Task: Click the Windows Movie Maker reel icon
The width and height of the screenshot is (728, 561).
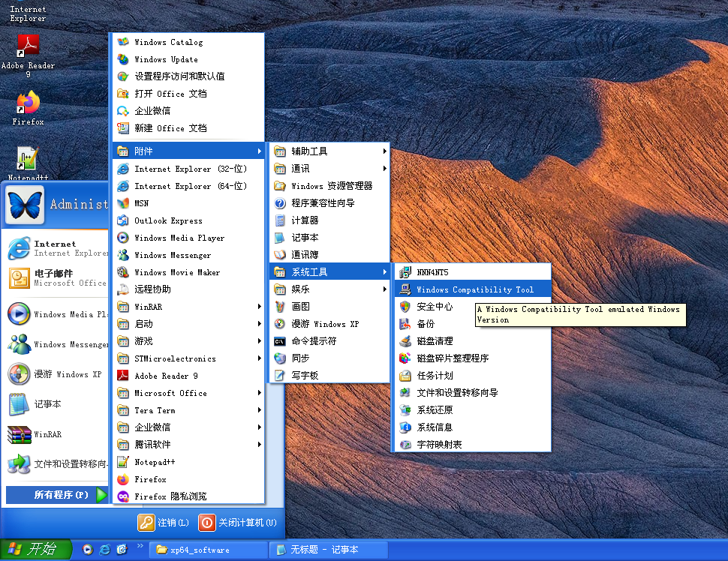Action: pos(123,272)
